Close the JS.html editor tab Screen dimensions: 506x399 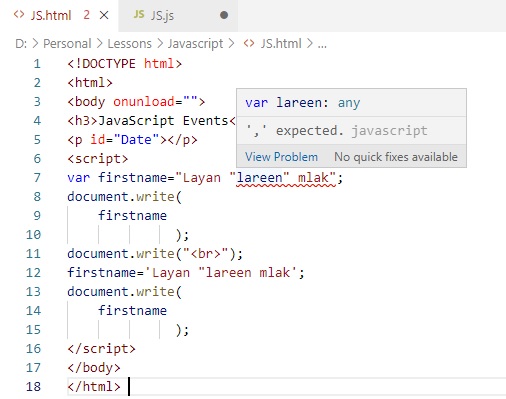click(x=104, y=15)
